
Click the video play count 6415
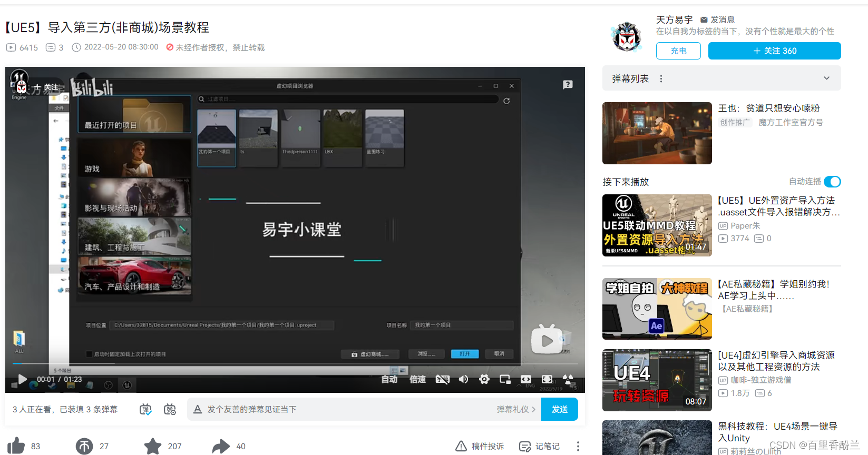tap(22, 47)
